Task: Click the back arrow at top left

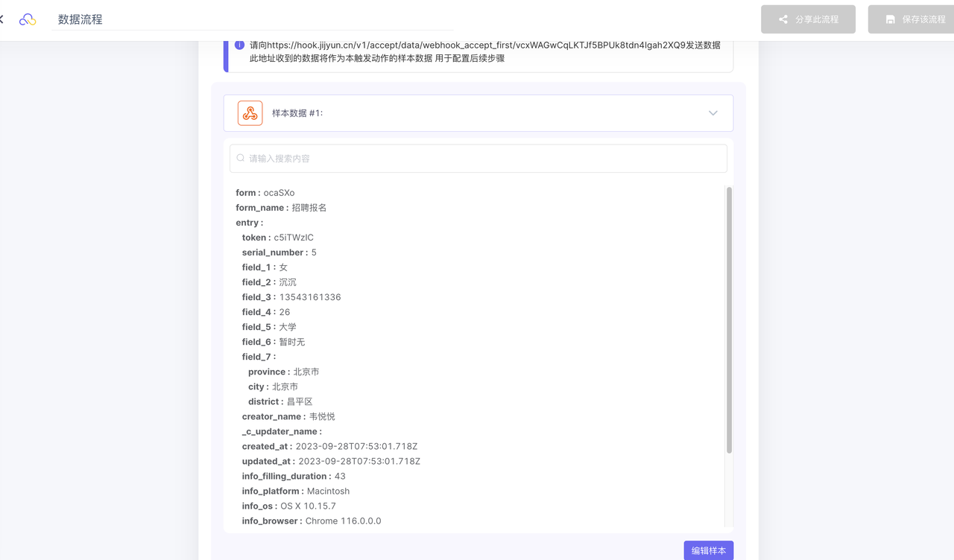Action: coord(1,19)
